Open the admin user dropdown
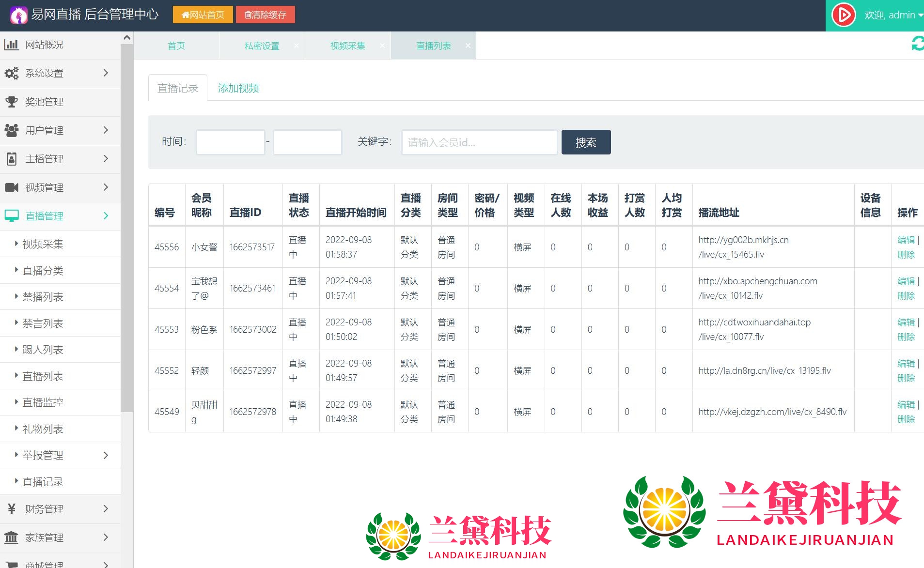924x568 pixels. coord(893,15)
